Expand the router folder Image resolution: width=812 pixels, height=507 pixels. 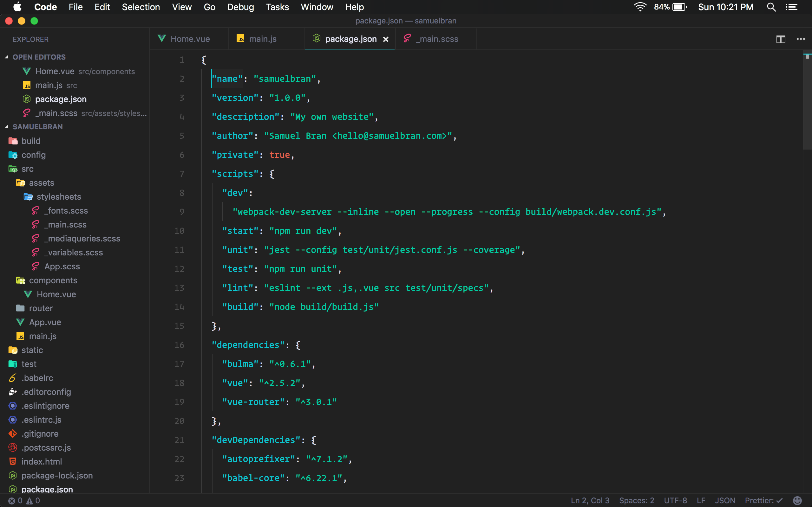point(41,308)
